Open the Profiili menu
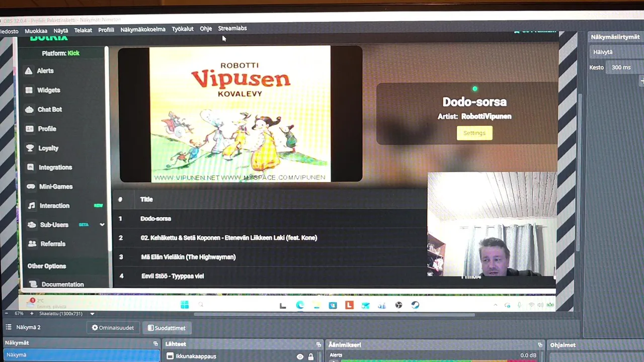The width and height of the screenshot is (644, 362). click(x=106, y=30)
